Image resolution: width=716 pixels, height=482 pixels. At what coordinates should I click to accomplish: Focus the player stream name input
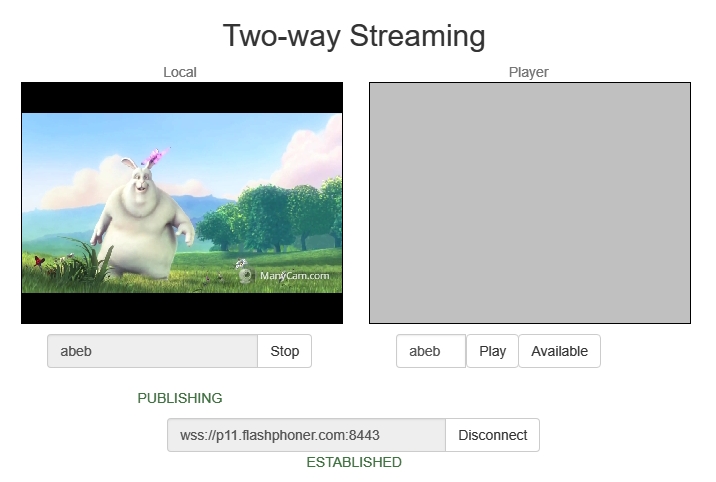click(431, 351)
